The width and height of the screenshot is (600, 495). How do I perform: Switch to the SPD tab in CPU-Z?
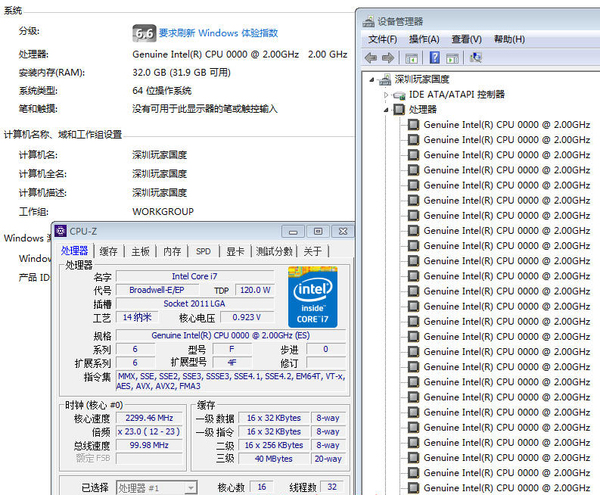203,251
